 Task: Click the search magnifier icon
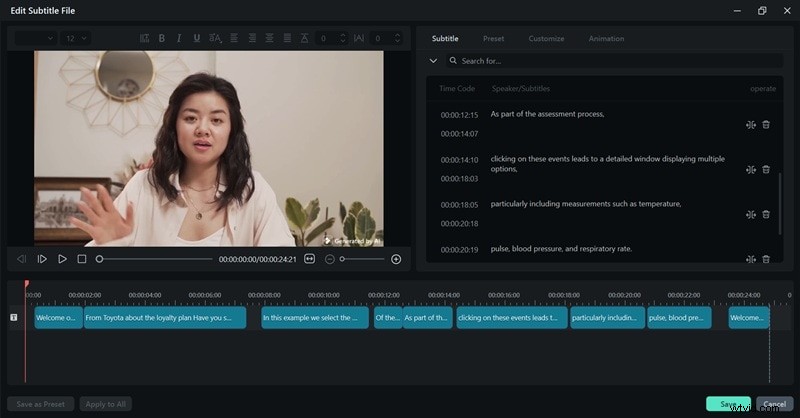(453, 61)
